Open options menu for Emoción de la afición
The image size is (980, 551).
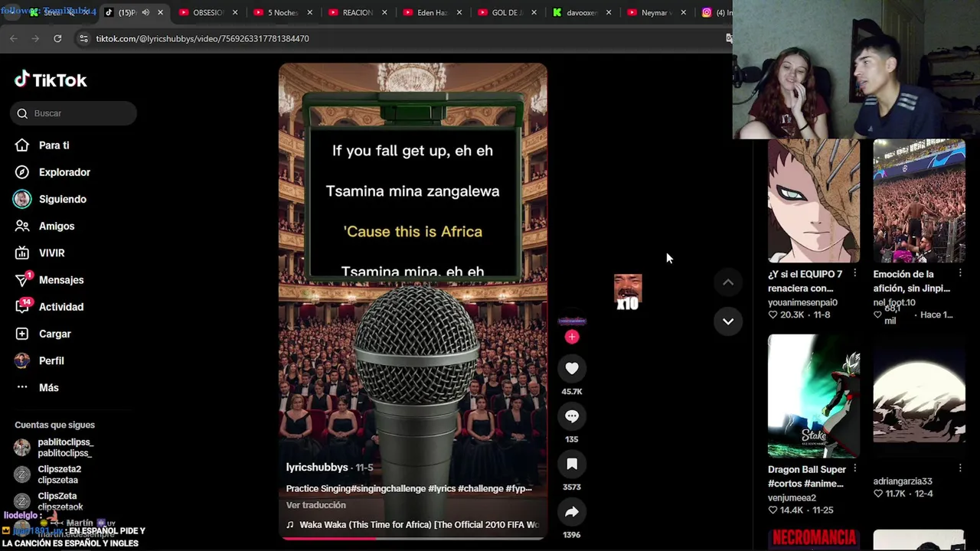[x=959, y=273]
